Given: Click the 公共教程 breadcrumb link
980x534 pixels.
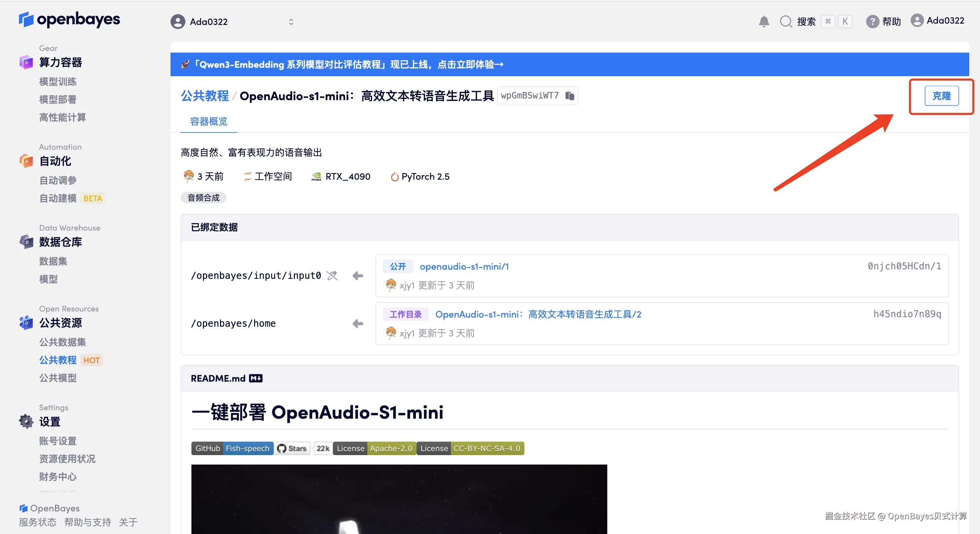Looking at the screenshot, I should pos(205,95).
